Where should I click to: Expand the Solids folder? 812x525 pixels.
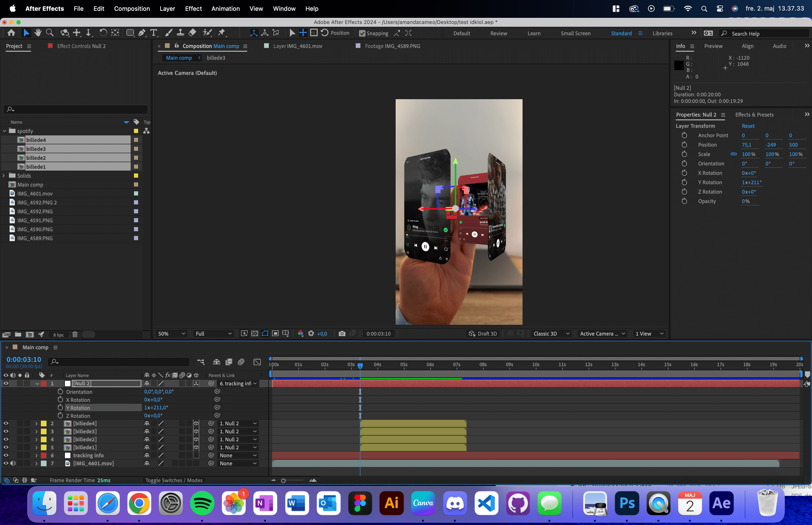(x=4, y=176)
